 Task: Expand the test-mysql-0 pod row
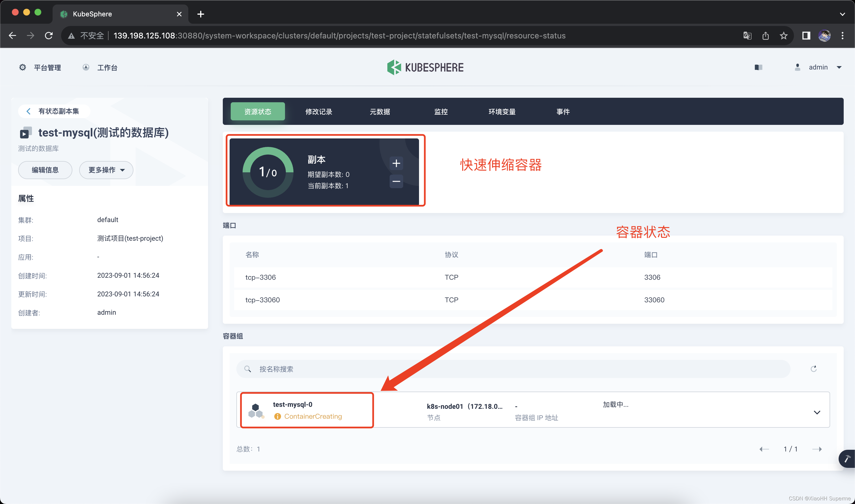click(817, 412)
